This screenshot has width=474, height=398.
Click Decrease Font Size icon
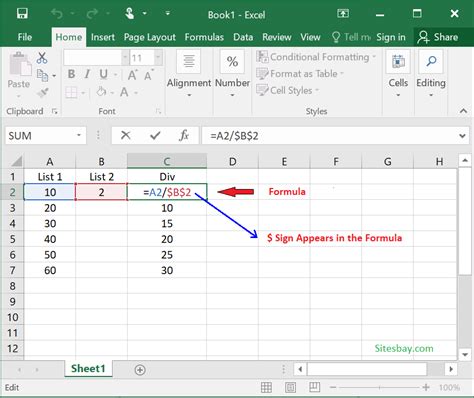[x=149, y=75]
